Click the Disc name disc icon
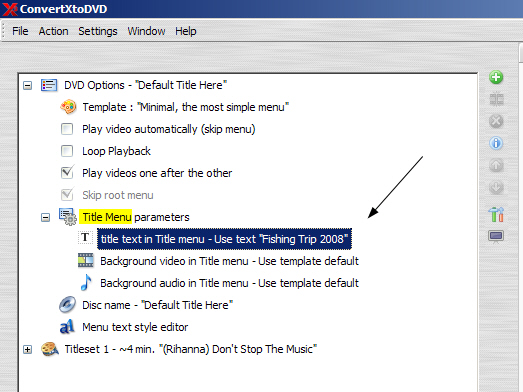The image size is (523, 392). [67, 305]
